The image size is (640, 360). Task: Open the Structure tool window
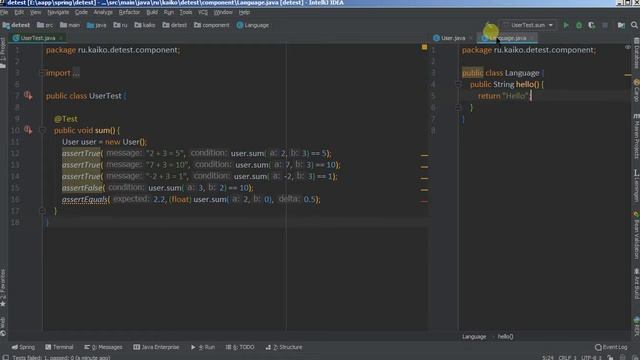tap(284, 347)
